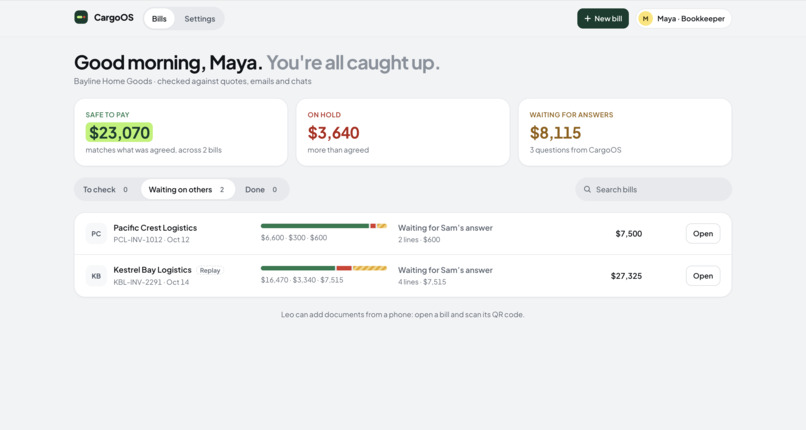Click invoice number PCL-INV-1012 · Oct 12
This screenshot has height=430, width=806.
click(x=152, y=239)
